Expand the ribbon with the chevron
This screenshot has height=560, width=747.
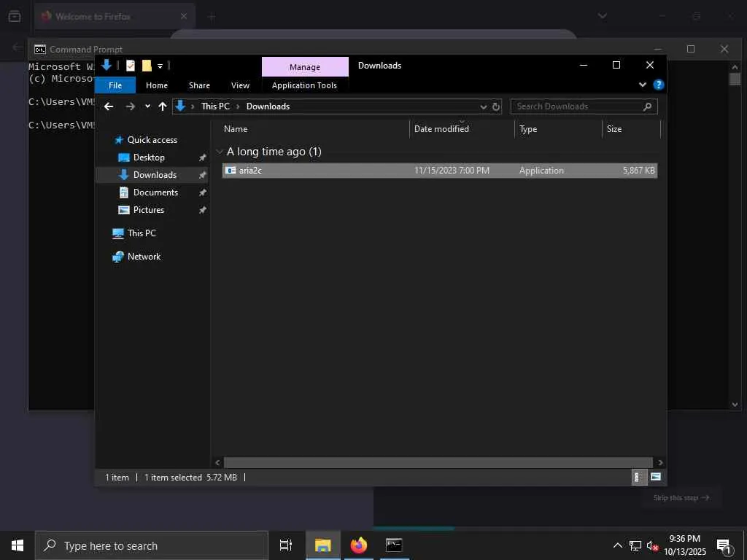(x=642, y=85)
